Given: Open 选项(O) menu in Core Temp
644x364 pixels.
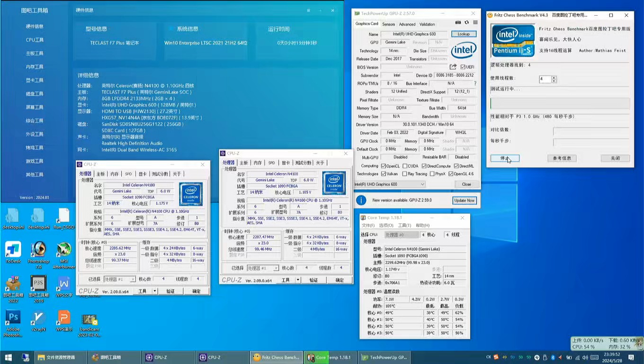Looking at the screenshot, I should tap(386, 226).
